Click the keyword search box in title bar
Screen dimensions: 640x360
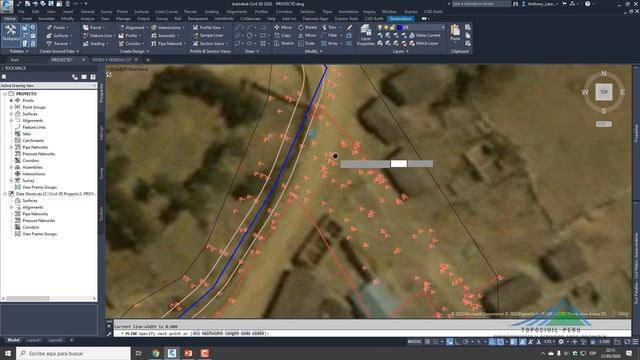tap(480, 4)
